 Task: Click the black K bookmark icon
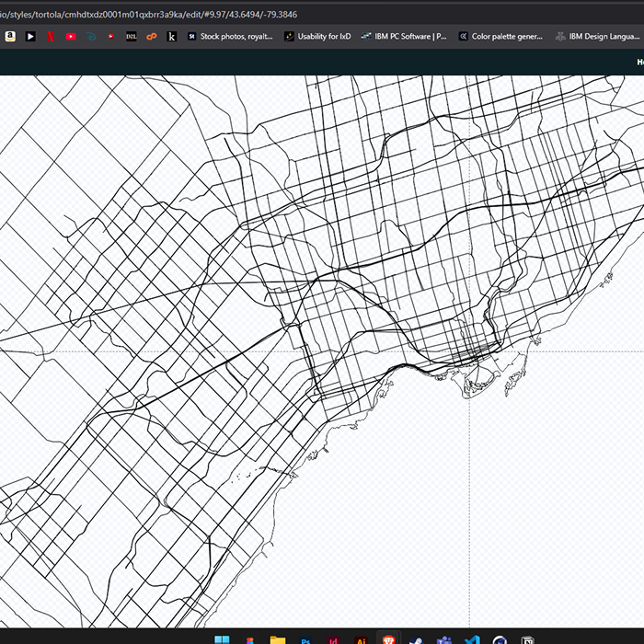(172, 37)
